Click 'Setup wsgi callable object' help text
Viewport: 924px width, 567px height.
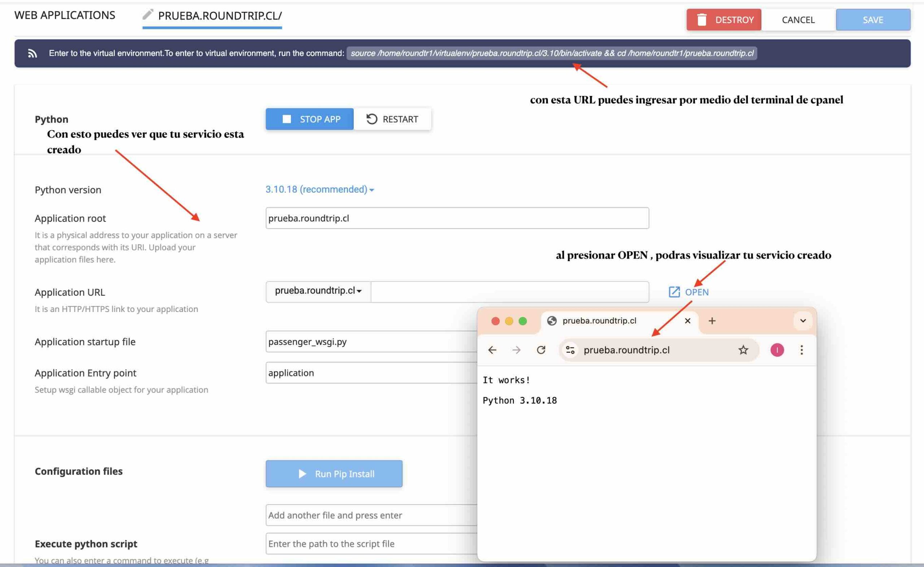[121, 390]
